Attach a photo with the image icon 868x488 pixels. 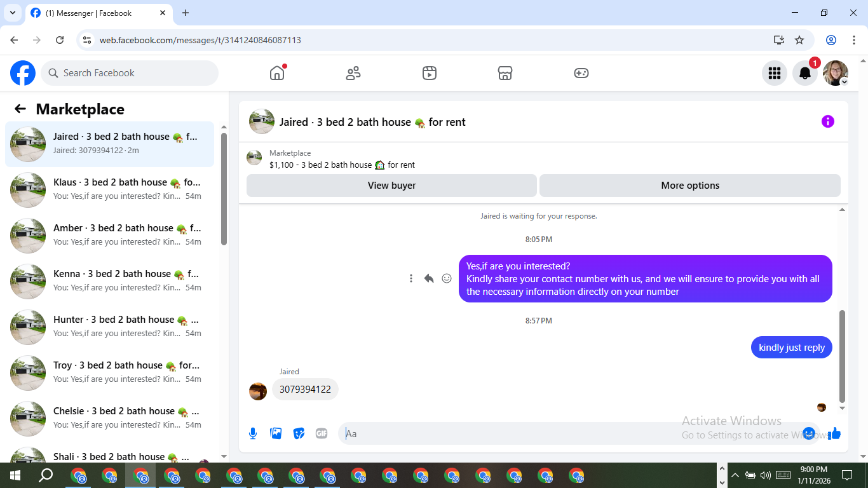(276, 433)
